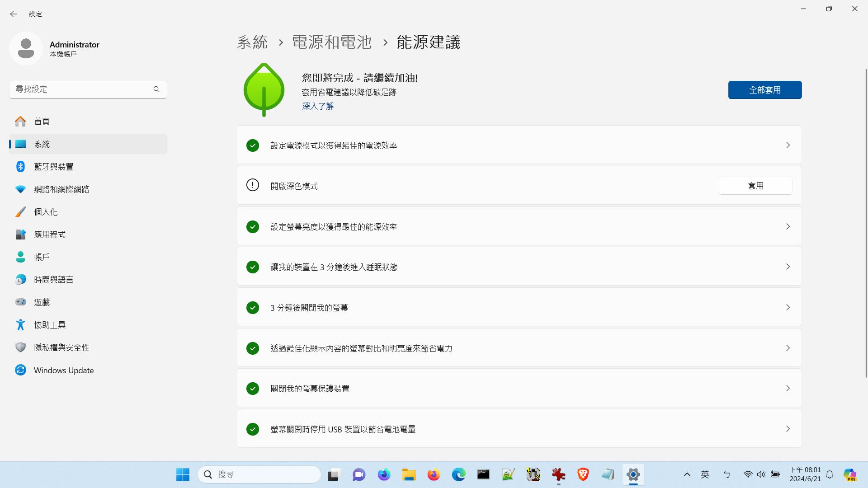Click into the 尋找設定 search field
The width and height of the screenshot is (868, 488).
81,89
